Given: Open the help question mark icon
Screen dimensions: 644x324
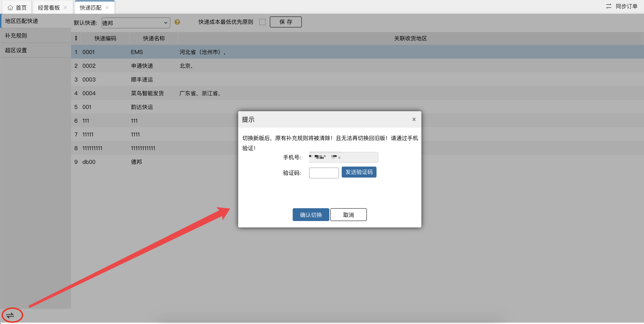Looking at the screenshot, I should point(177,22).
